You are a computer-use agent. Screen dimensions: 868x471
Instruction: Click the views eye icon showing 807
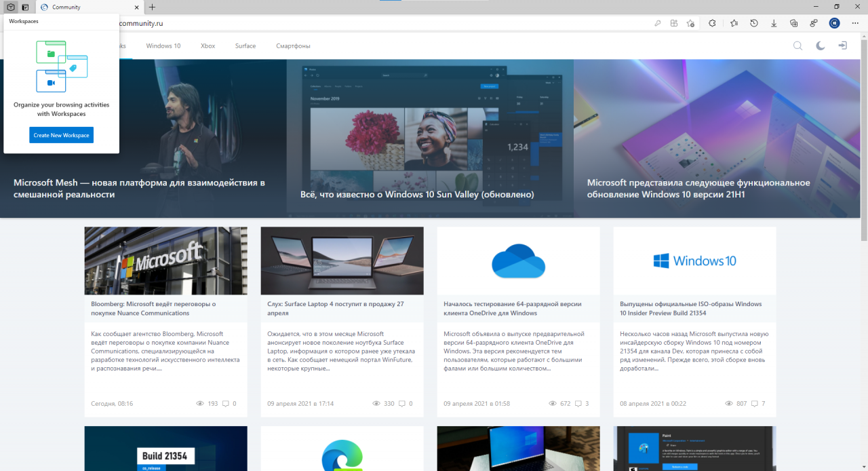click(729, 404)
